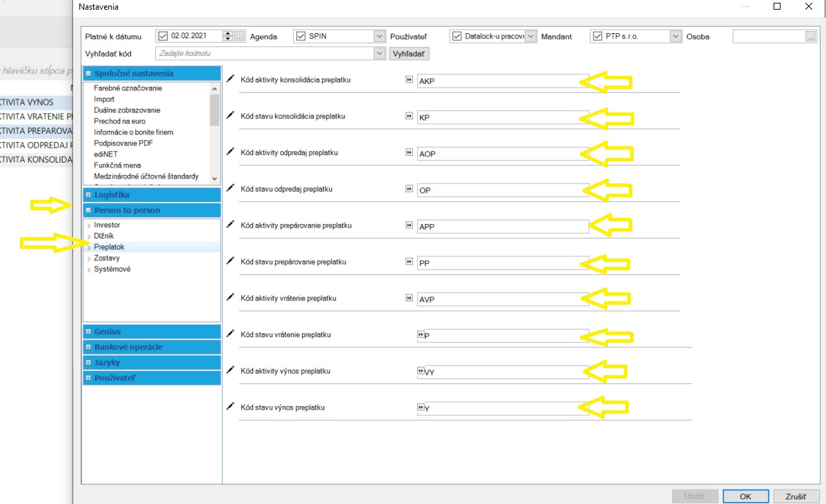
Task: Click the Vyhľadať button
Action: [409, 54]
